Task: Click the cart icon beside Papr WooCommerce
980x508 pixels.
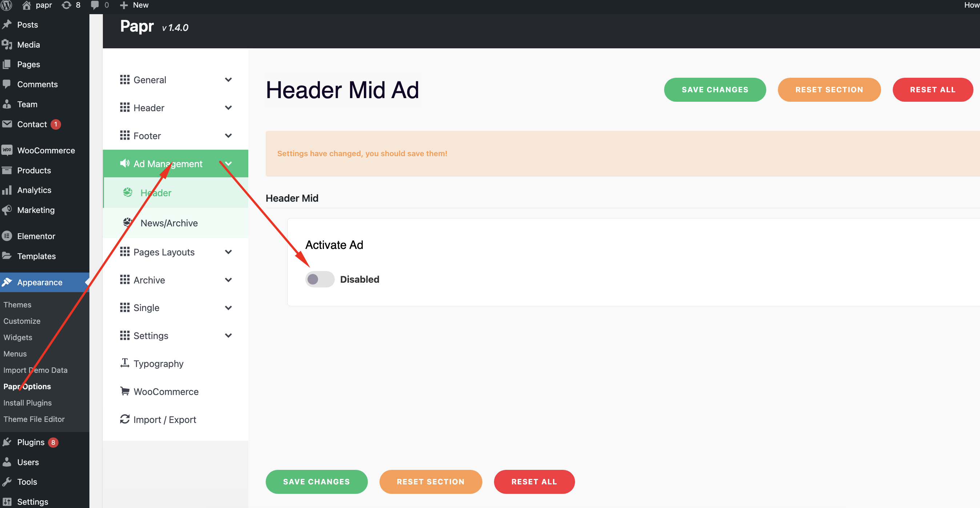Action: click(x=125, y=391)
